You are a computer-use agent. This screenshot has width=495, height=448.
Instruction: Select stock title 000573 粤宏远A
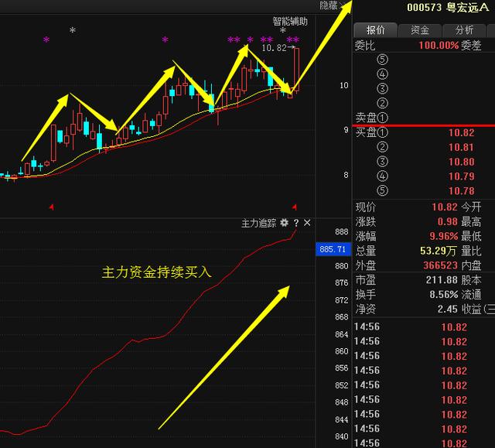tap(448, 7)
